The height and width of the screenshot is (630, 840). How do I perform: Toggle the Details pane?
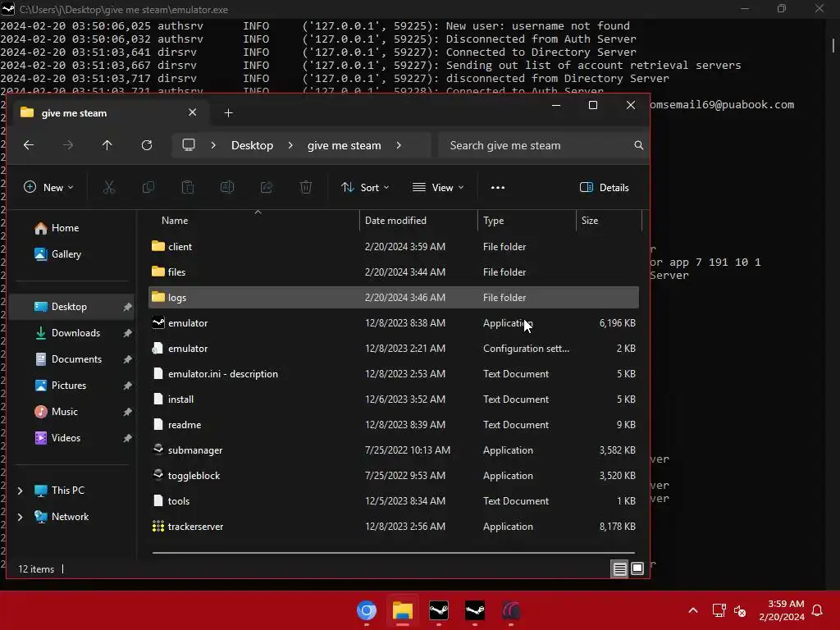click(x=605, y=188)
